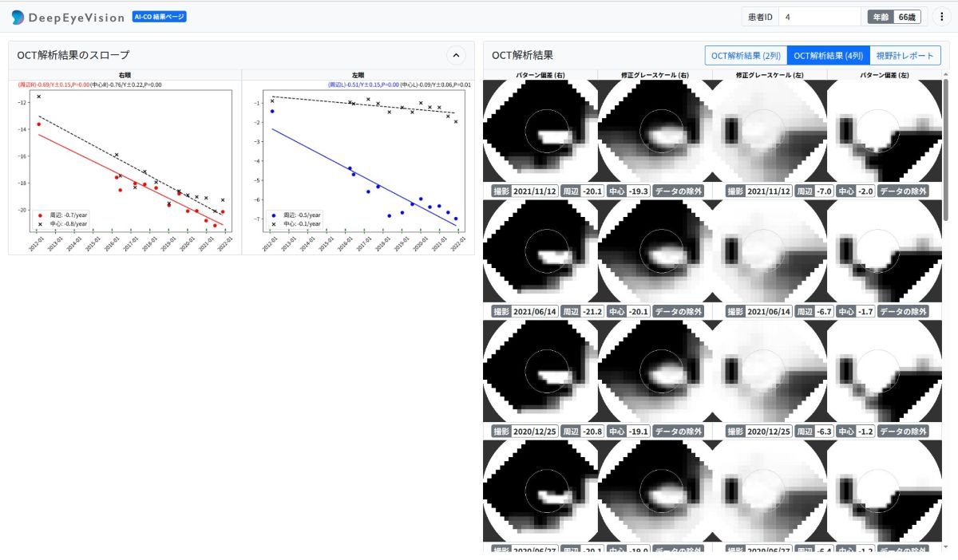Collapse the OCT slope panel
This screenshot has width=958, height=560.
tap(455, 55)
